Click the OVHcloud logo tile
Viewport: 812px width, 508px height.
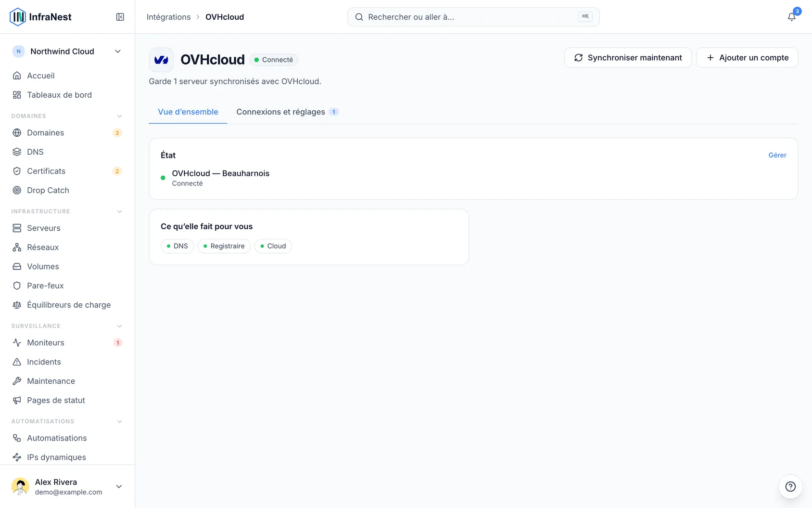[161, 60]
